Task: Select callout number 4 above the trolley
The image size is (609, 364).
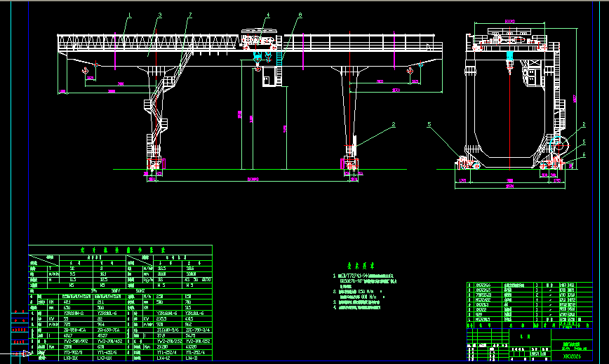Action: (x=267, y=15)
